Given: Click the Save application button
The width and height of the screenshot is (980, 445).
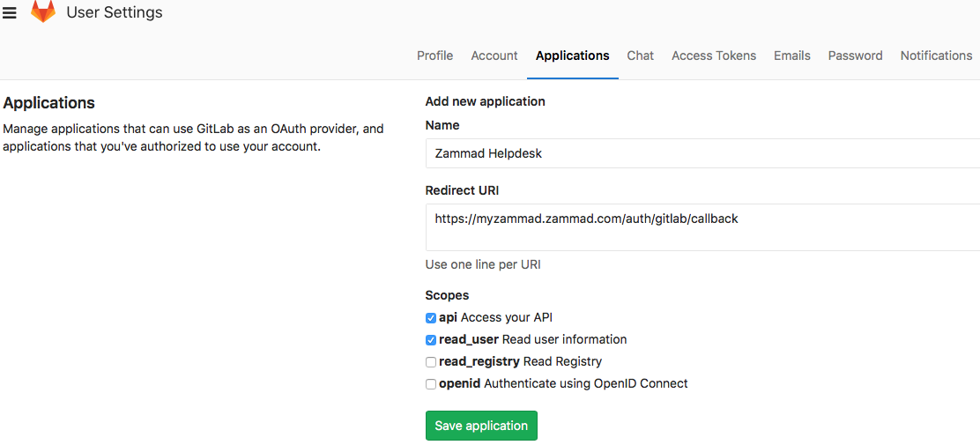Looking at the screenshot, I should point(481,426).
